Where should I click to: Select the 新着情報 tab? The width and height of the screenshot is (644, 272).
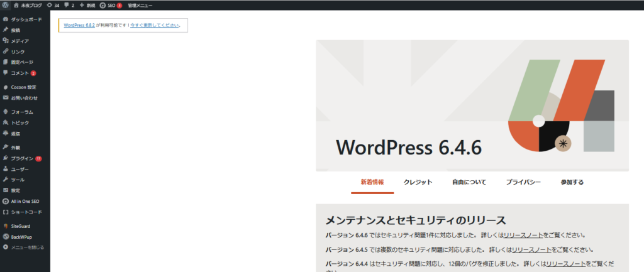pyautogui.click(x=372, y=182)
